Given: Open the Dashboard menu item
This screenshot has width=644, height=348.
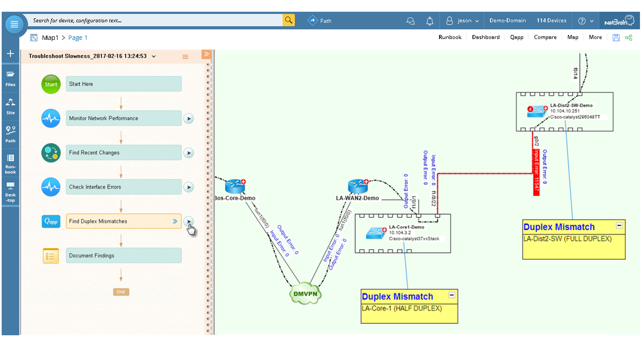Looking at the screenshot, I should point(485,37).
